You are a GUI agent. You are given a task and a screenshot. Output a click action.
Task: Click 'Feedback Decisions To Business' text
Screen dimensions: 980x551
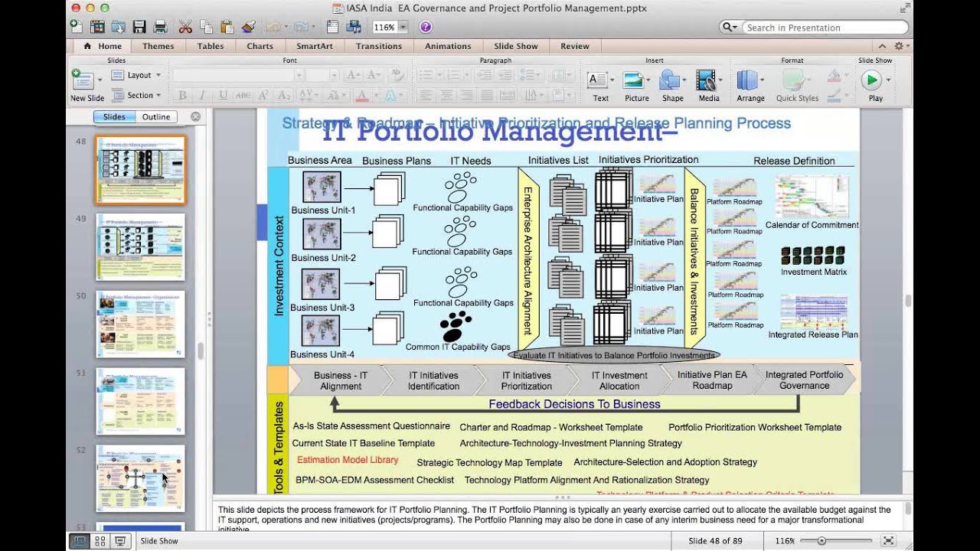click(574, 404)
